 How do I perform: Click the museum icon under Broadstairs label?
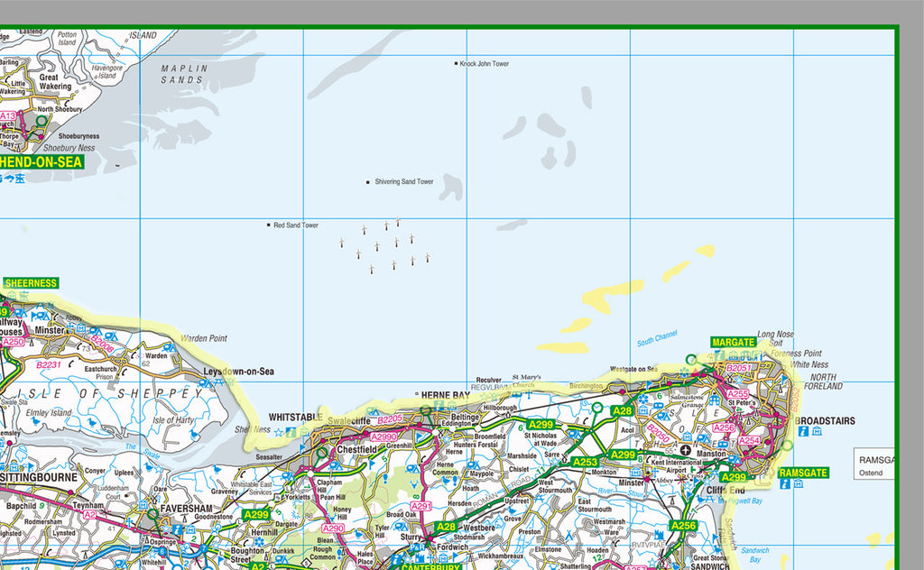pyautogui.click(x=817, y=431)
